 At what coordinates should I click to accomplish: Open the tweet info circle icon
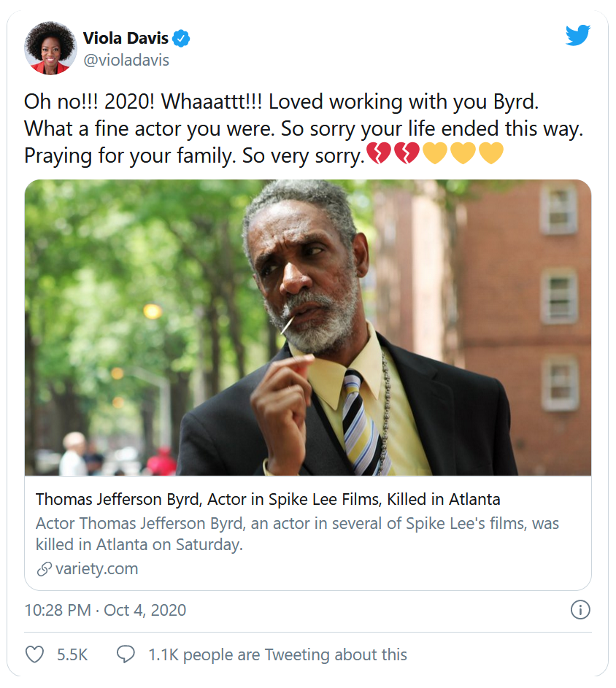coord(580,610)
